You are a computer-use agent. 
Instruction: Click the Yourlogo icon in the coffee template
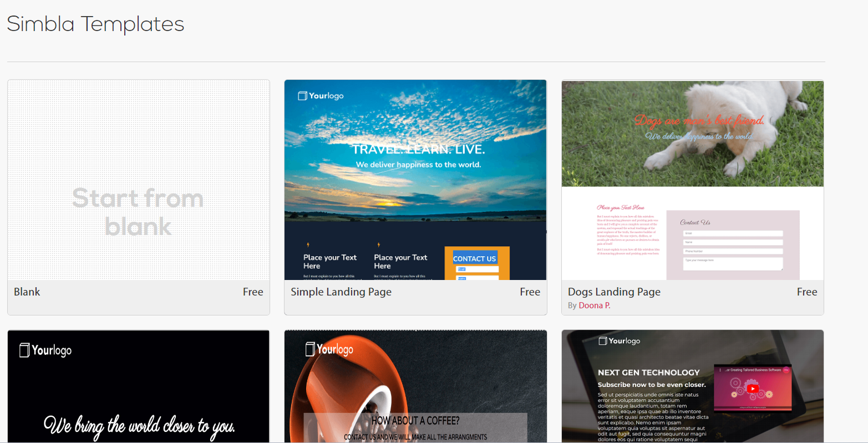tap(311, 349)
